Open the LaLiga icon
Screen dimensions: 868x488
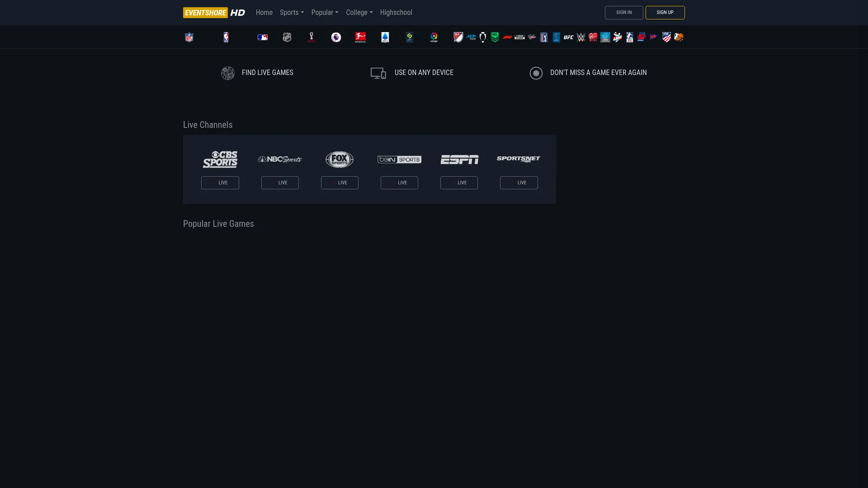434,37
